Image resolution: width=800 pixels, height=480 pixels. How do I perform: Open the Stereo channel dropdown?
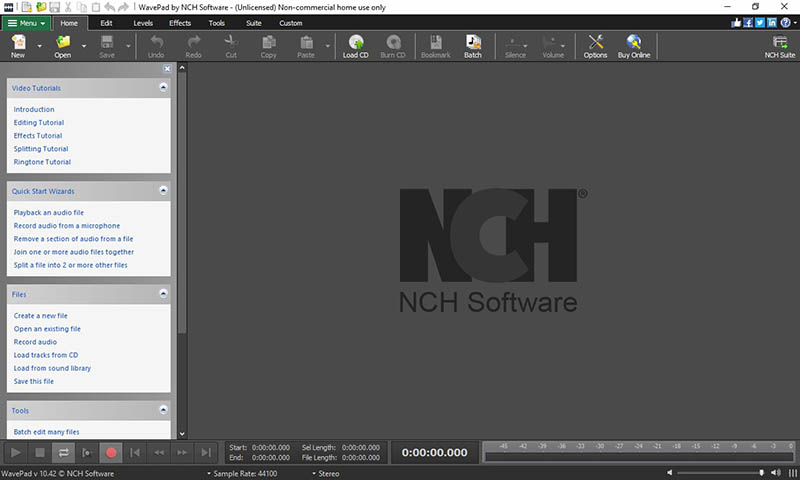pyautogui.click(x=327, y=473)
